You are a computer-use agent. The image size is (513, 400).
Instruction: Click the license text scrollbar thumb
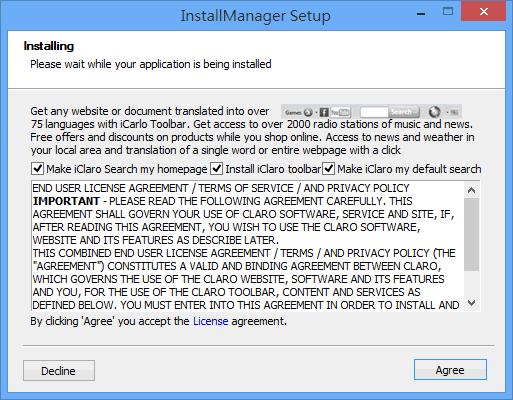pyautogui.click(x=471, y=235)
